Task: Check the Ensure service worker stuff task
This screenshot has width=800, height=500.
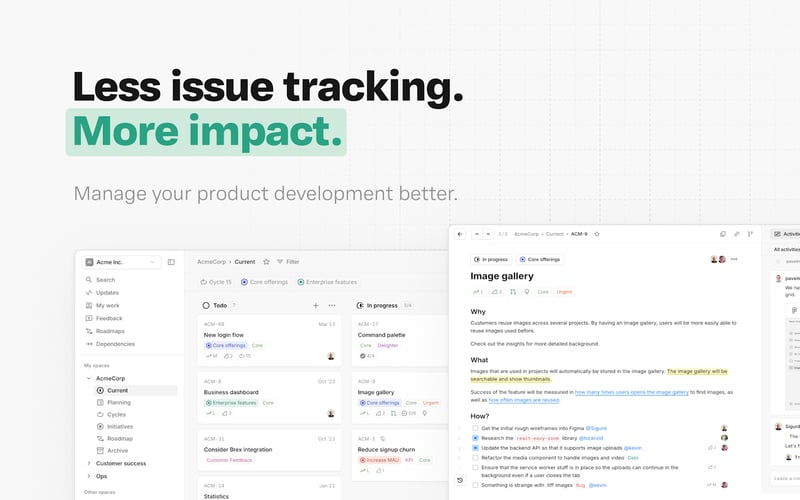Action: (x=475, y=467)
